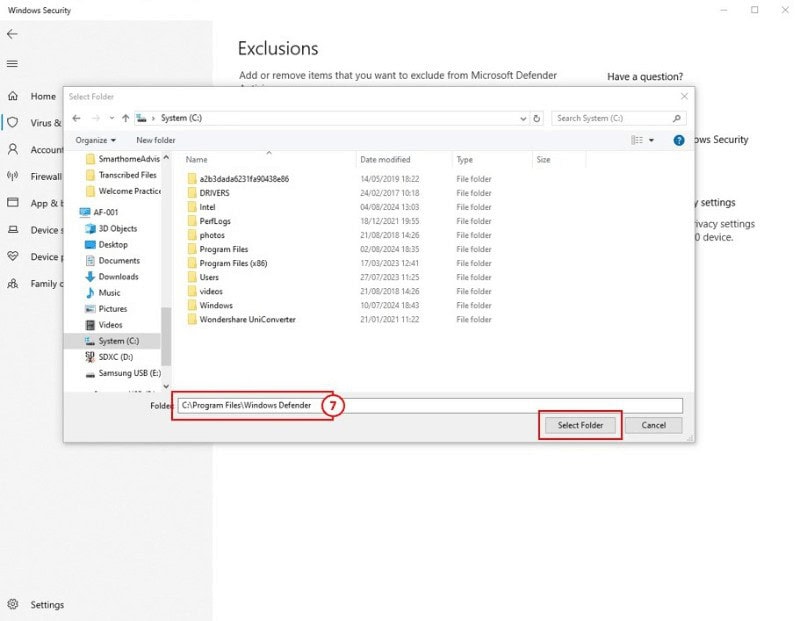Screen dimensions: 800x621
Task: Select the Home icon in sidebar
Action: tap(13, 96)
